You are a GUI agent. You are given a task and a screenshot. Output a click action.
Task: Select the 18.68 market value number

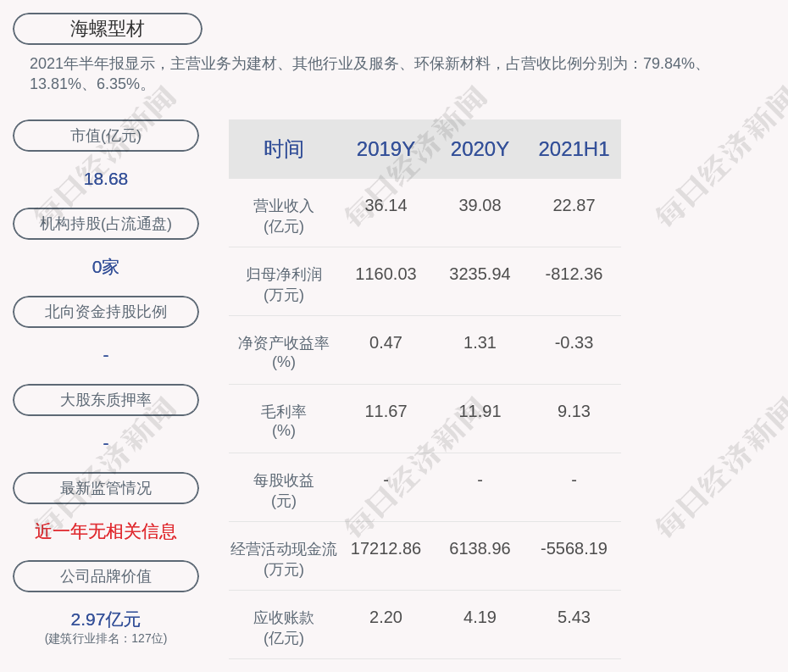106,179
